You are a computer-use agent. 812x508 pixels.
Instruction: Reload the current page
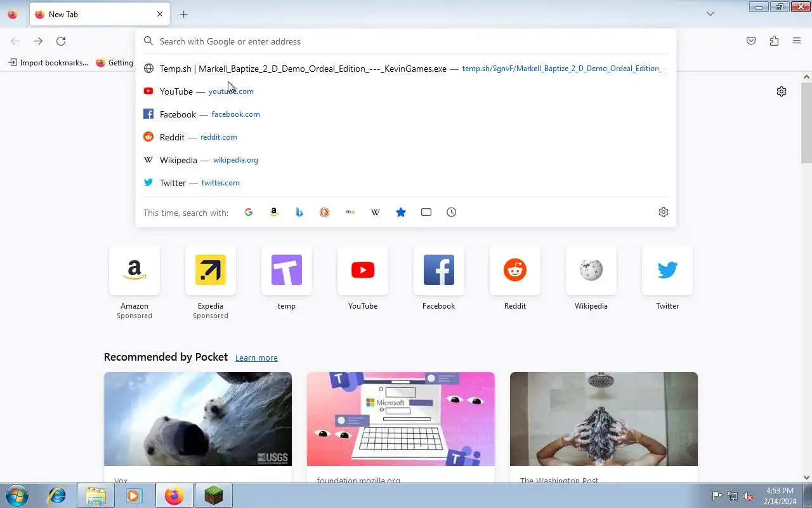click(61, 41)
